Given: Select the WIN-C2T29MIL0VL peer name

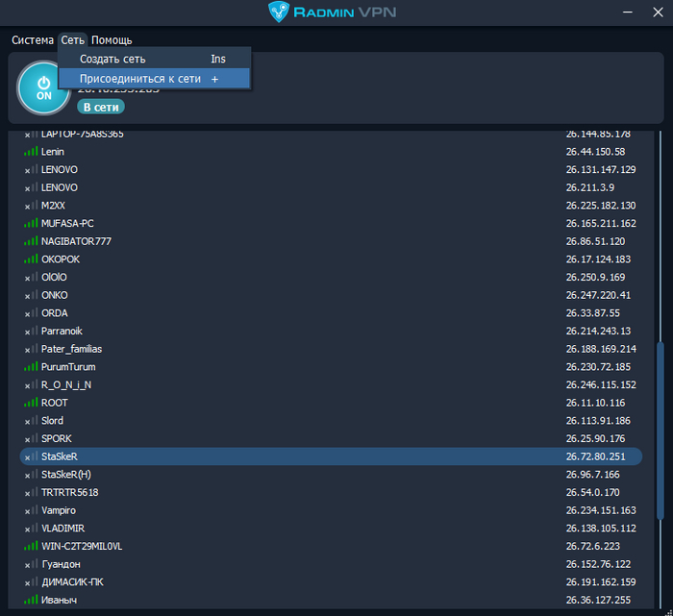Looking at the screenshot, I should tap(82, 546).
